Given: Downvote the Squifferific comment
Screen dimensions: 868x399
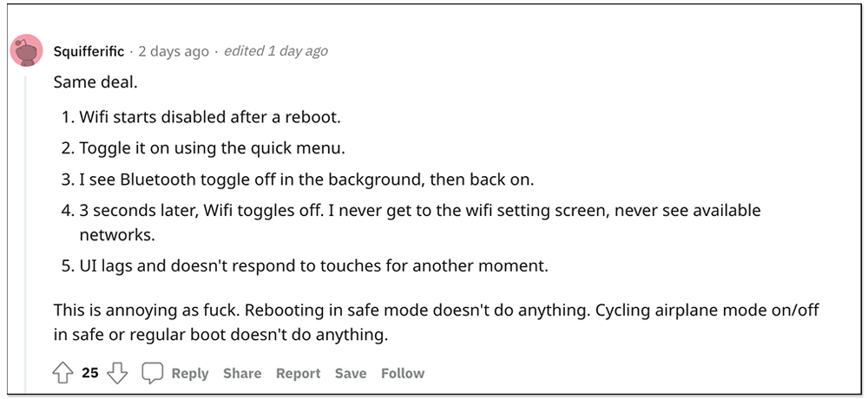Looking at the screenshot, I should click(x=117, y=374).
